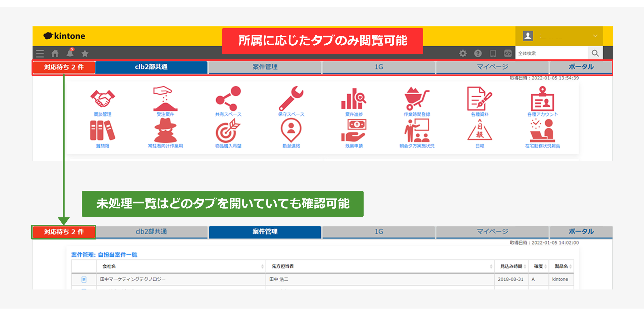644x322 pixels.
Task: Click the help question mark icon
Action: [478, 53]
